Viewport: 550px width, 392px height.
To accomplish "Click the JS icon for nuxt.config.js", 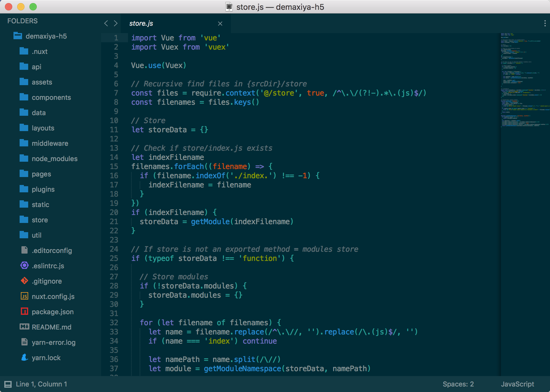I will [24, 296].
